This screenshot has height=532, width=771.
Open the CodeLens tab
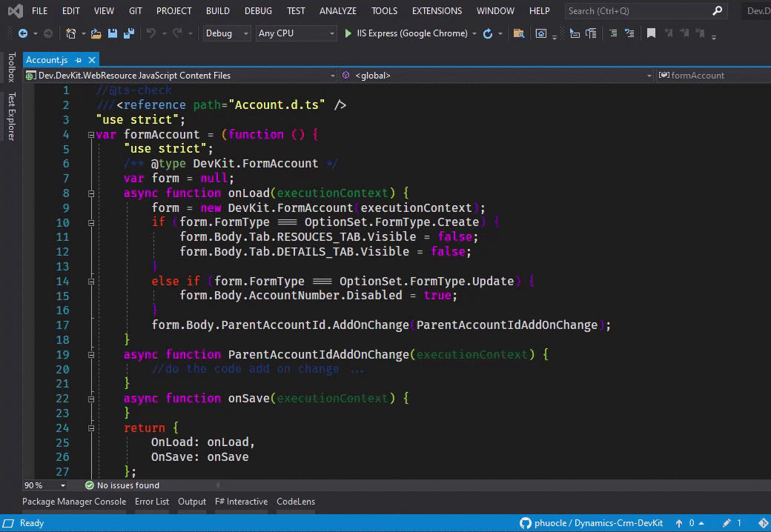coord(296,502)
